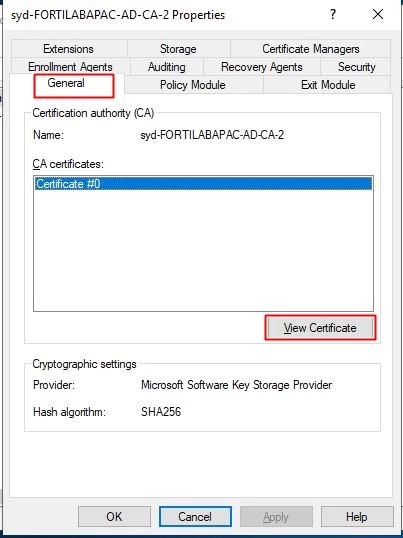Switch to the Exit Module tab
This screenshot has width=403, height=538.
328,85
